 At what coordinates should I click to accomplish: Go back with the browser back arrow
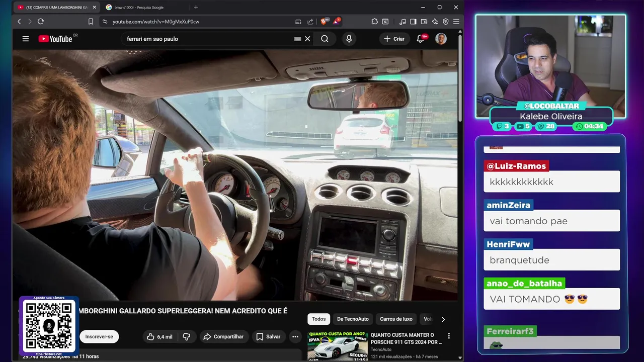click(19, 22)
